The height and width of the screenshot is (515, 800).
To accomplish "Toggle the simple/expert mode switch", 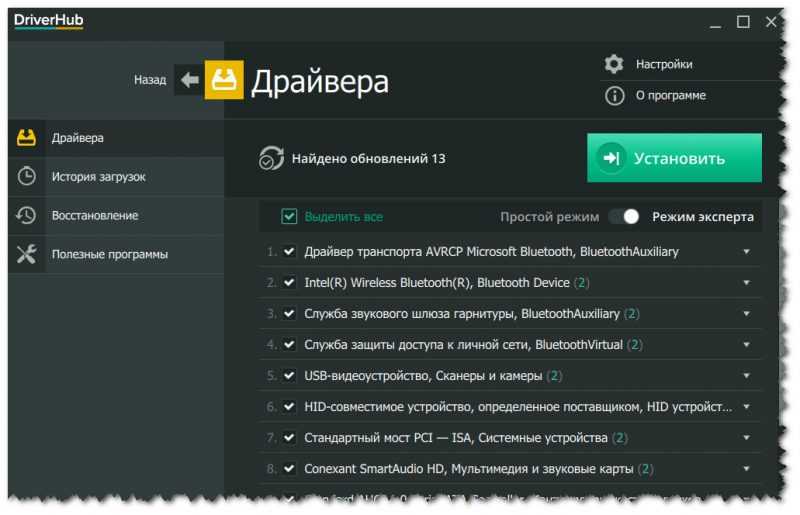I will [x=624, y=216].
